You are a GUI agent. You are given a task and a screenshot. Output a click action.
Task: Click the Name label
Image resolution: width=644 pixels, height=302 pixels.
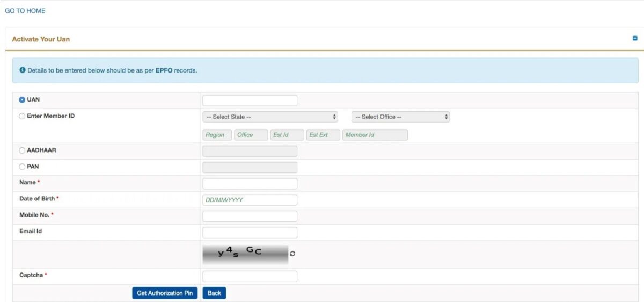(x=30, y=183)
